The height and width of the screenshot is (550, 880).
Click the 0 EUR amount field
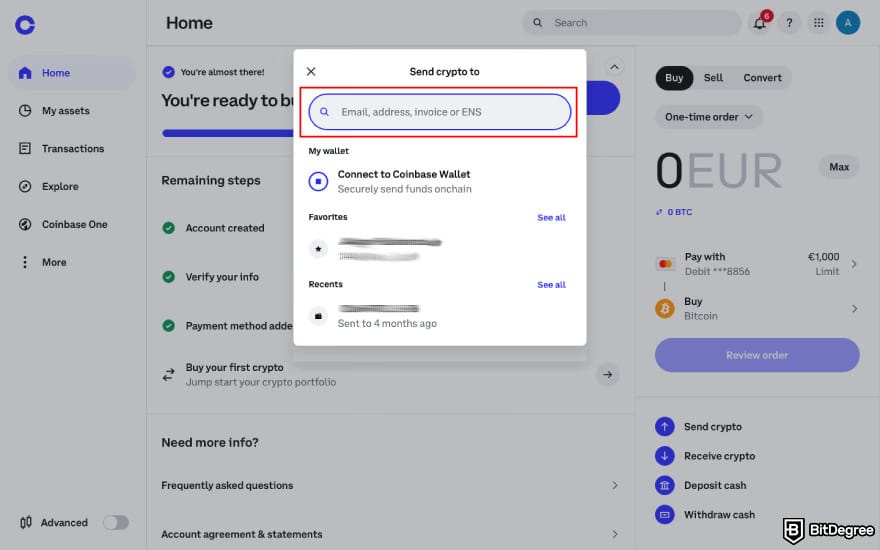point(719,170)
